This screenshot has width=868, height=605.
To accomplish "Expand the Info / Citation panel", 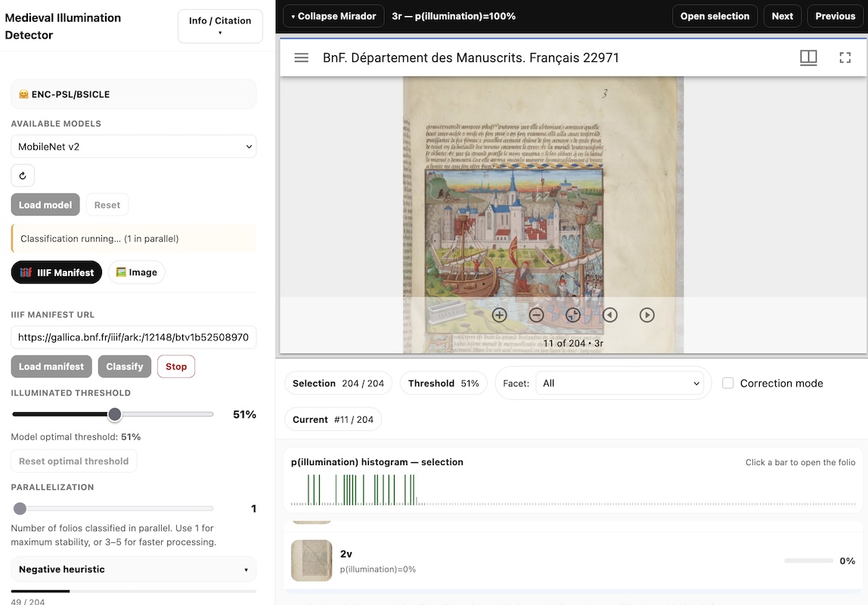I will click(220, 26).
